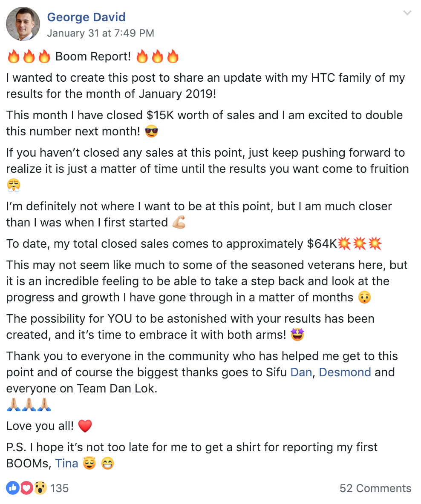
Task: Open the tagged Dan profile link
Action: (301, 372)
